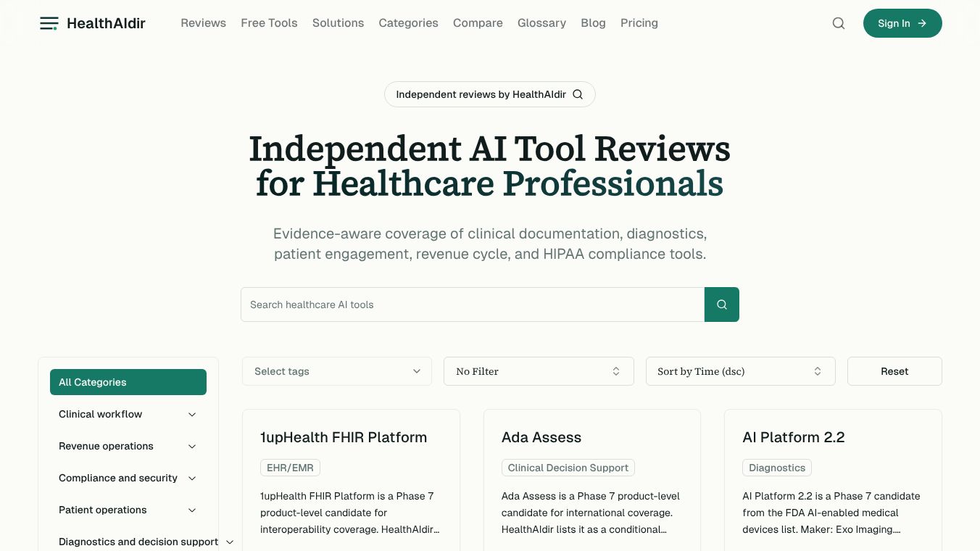Screen dimensions: 980x551
Task: Expand the Revenue operations category chevron
Action: coord(192,447)
